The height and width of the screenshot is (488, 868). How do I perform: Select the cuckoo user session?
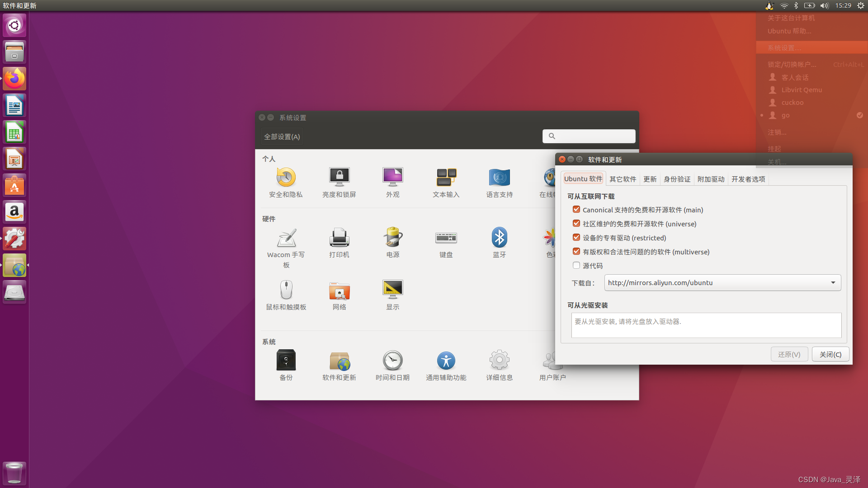(x=793, y=102)
